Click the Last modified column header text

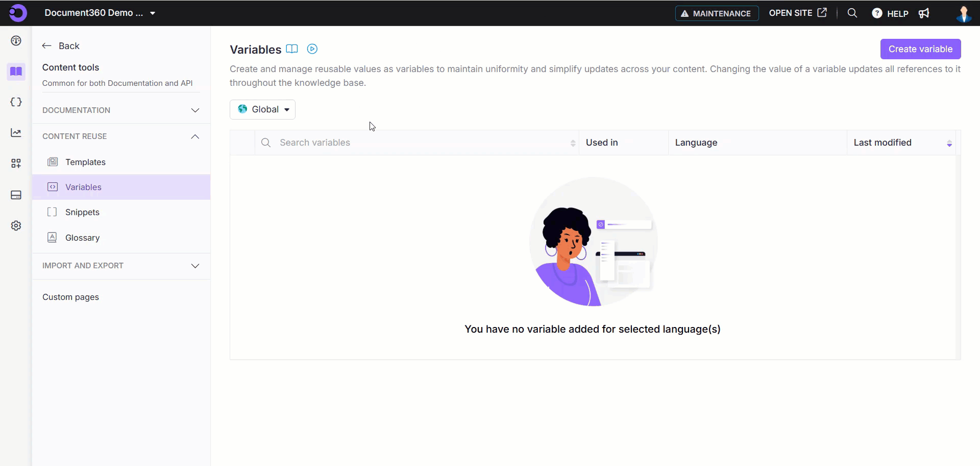(x=883, y=143)
